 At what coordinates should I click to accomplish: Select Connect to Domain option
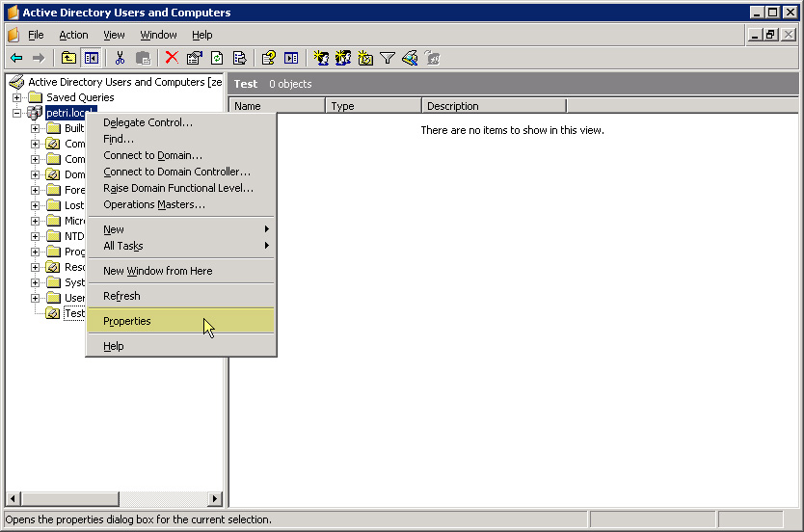(181, 155)
